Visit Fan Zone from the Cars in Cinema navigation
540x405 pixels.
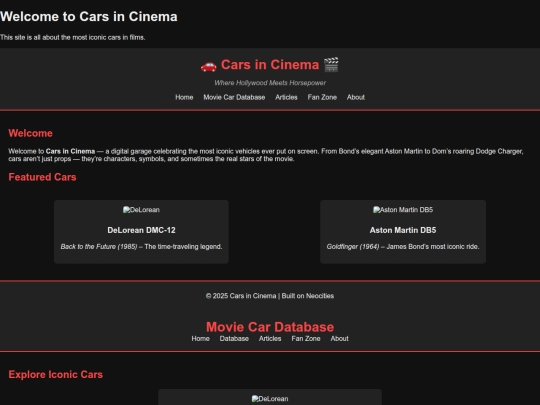pos(322,97)
